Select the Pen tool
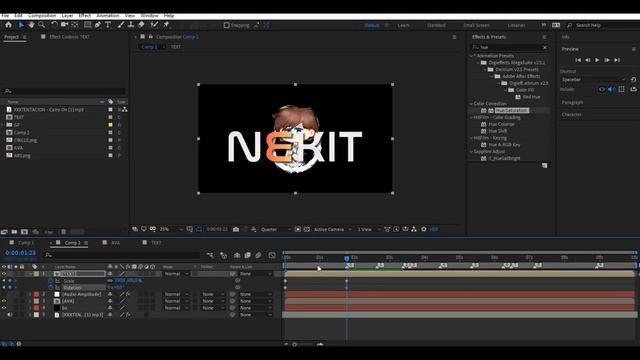This screenshot has height=360, width=640. pyautogui.click(x=98, y=25)
